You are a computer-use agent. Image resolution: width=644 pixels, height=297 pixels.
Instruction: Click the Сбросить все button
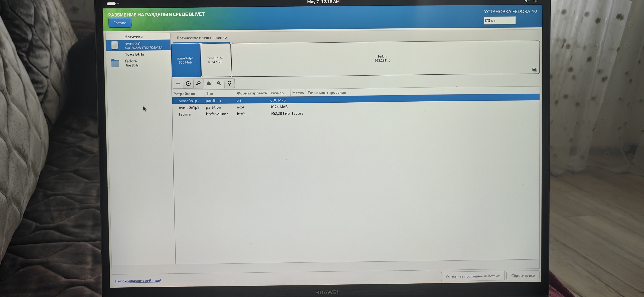click(x=523, y=275)
